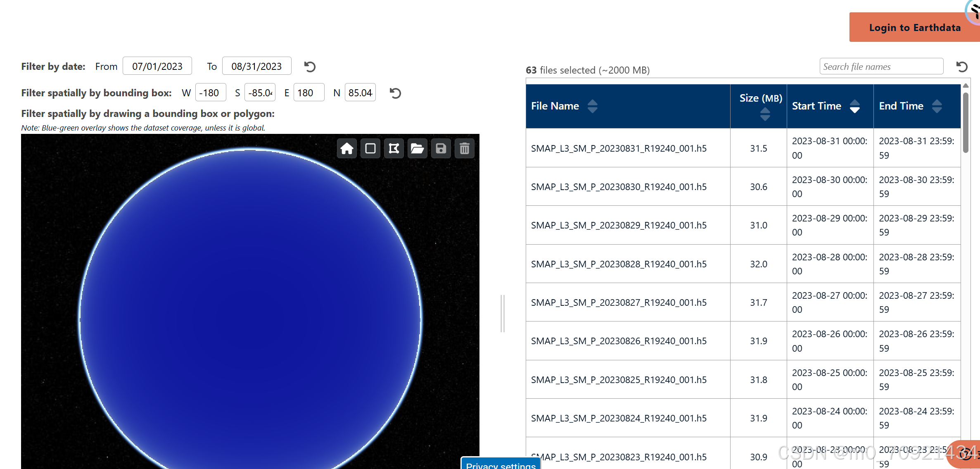Reset the date filter
Viewport: 980px width, 469px height.
(310, 67)
